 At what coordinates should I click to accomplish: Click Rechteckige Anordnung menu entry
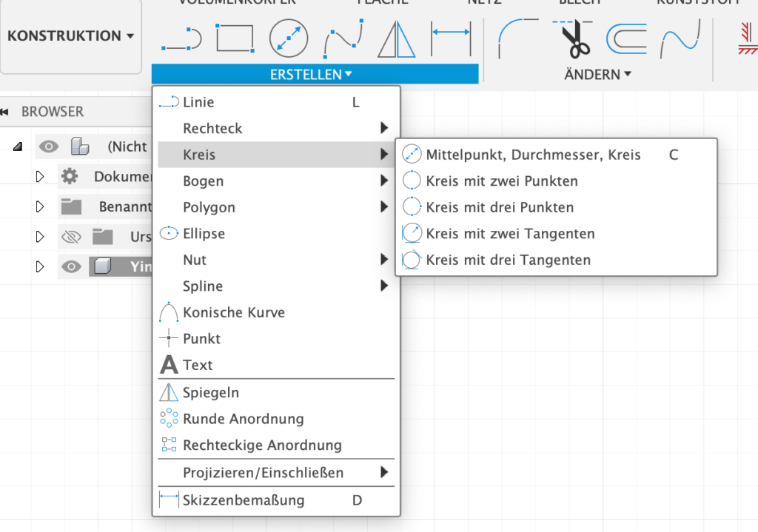(262, 445)
